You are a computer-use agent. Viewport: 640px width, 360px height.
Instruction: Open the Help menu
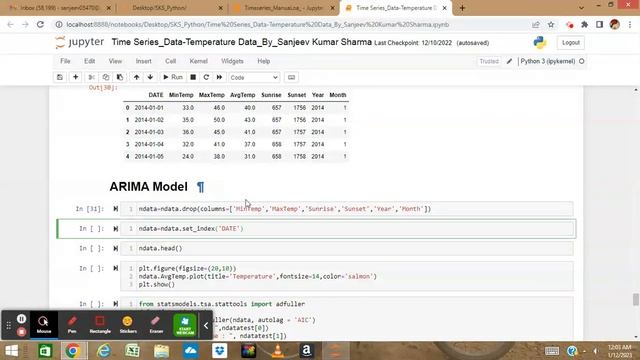(264, 61)
